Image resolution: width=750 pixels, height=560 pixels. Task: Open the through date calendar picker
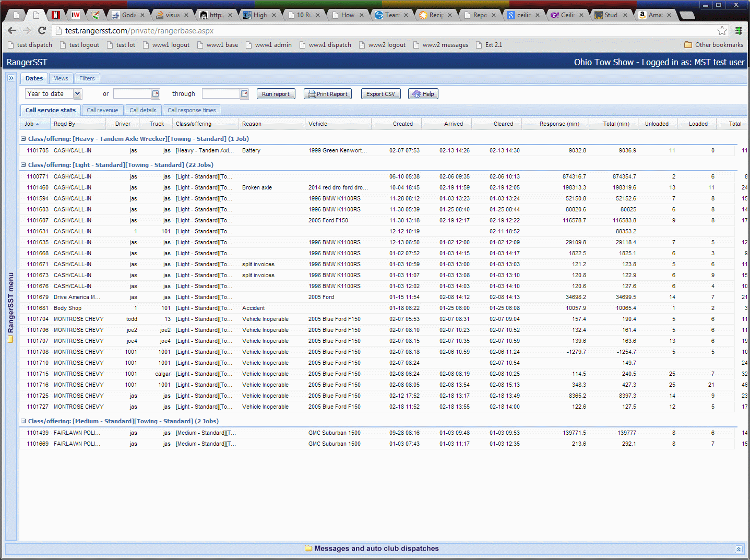[x=244, y=94]
